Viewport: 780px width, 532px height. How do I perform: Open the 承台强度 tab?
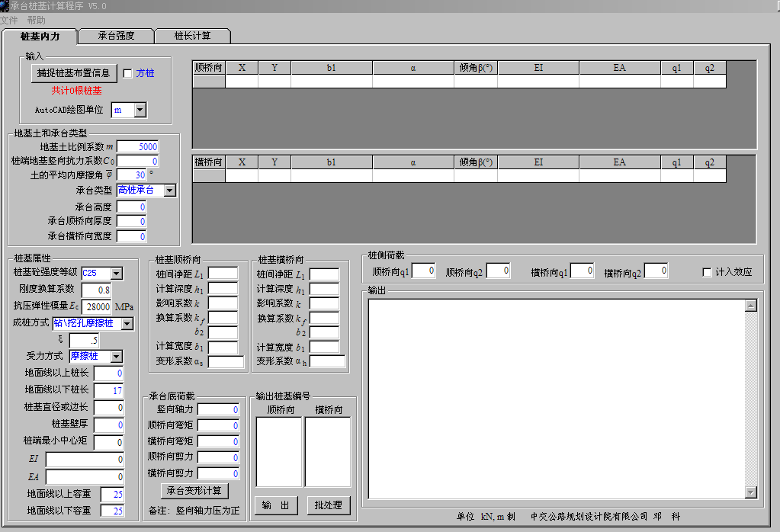[x=116, y=36]
